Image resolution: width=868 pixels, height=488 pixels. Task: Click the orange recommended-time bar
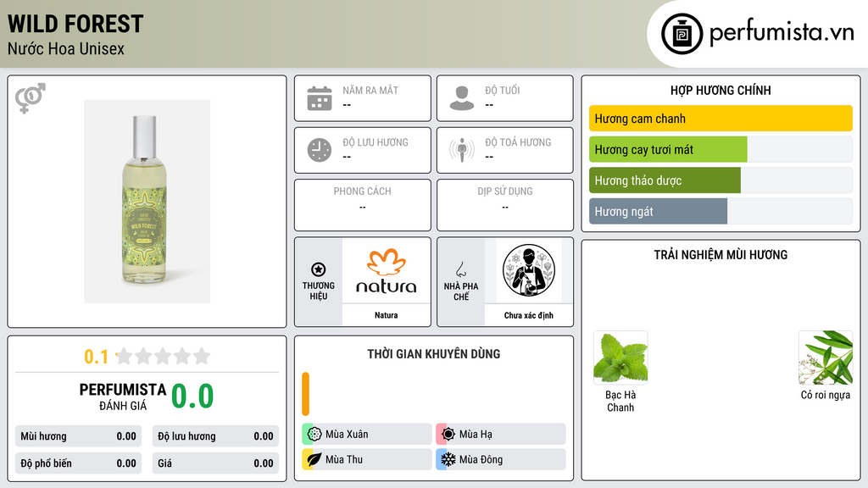305,394
